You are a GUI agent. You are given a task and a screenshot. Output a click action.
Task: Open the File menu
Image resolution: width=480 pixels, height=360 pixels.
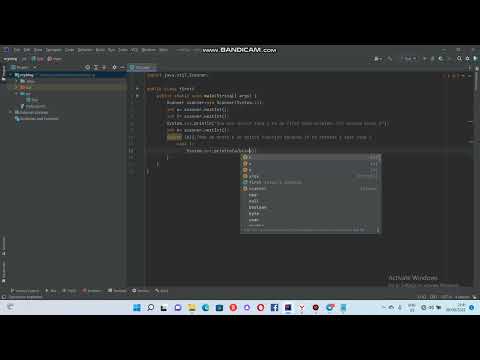pyautogui.click(x=17, y=50)
